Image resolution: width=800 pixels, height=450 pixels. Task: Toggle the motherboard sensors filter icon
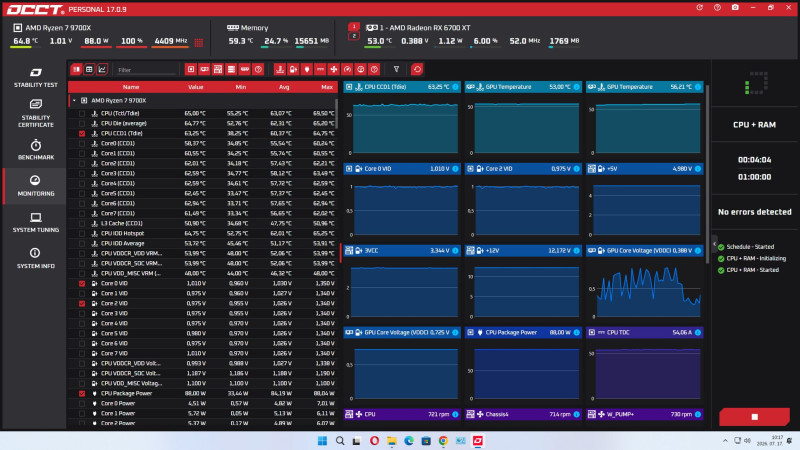click(x=218, y=69)
